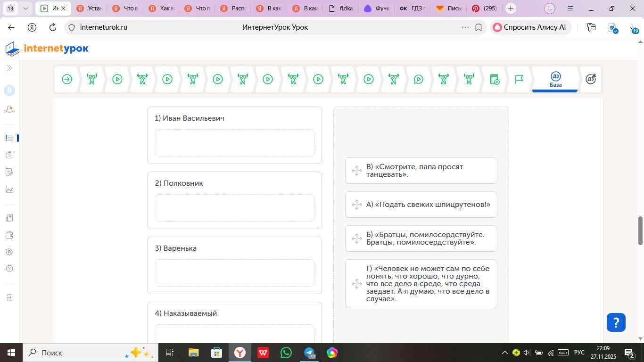
Task: Open a new browser tab
Action: pyautogui.click(x=511, y=8)
